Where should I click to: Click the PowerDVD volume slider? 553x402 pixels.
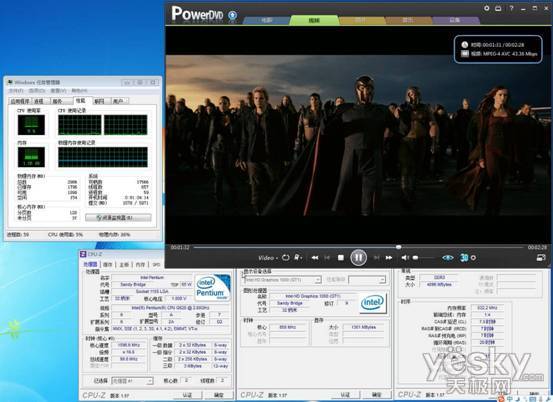(x=424, y=258)
